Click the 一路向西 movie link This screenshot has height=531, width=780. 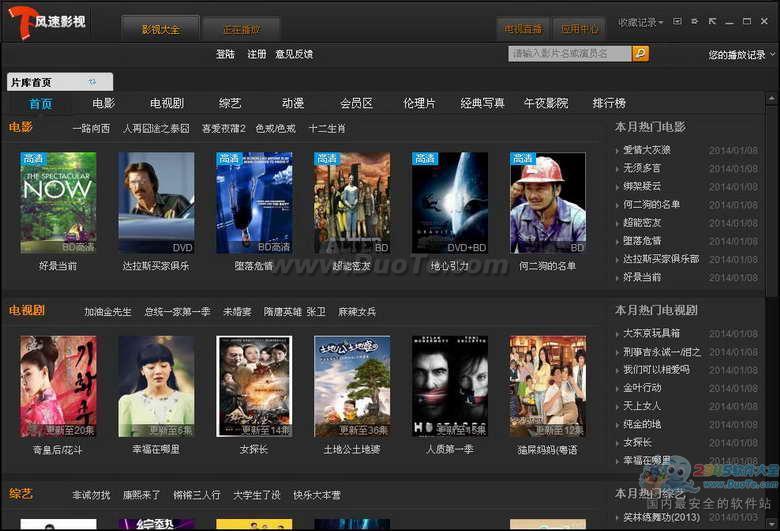tap(91, 128)
